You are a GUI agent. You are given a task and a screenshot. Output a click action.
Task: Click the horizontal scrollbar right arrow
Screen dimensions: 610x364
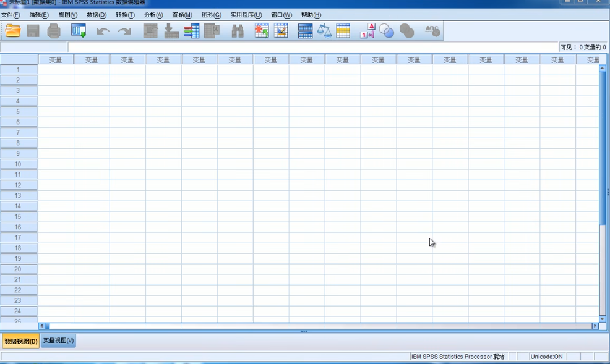pos(595,326)
